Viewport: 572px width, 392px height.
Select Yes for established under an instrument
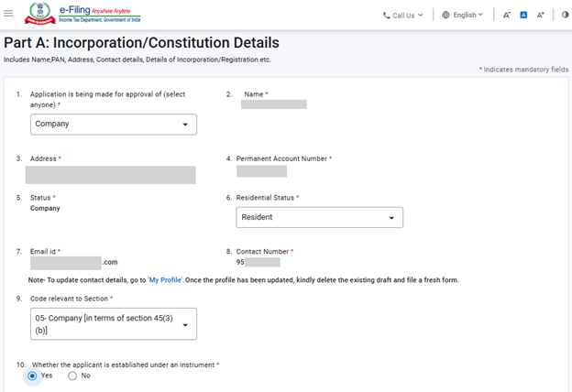pyautogui.click(x=33, y=376)
